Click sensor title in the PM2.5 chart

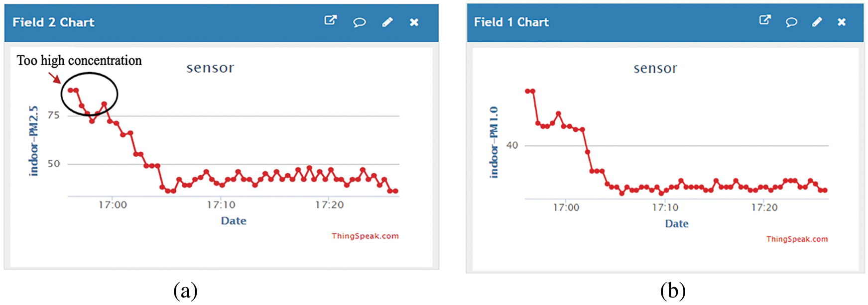tap(210, 68)
